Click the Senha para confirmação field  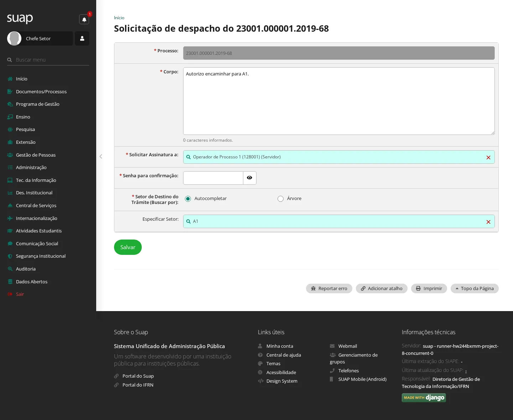tap(213, 178)
